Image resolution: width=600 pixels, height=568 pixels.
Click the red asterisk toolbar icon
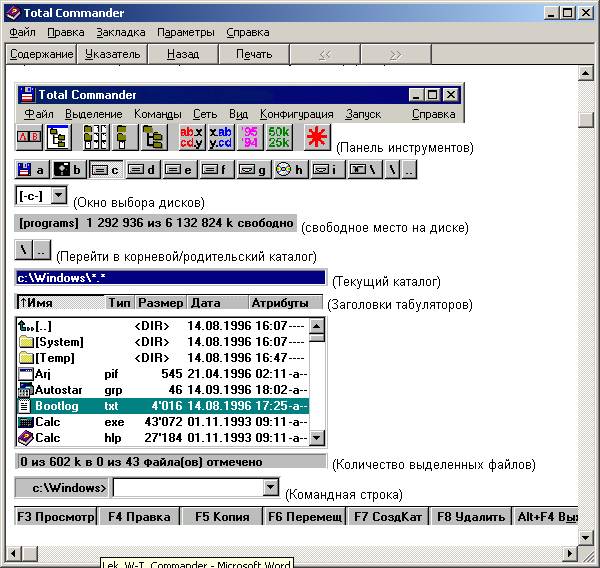click(x=317, y=137)
